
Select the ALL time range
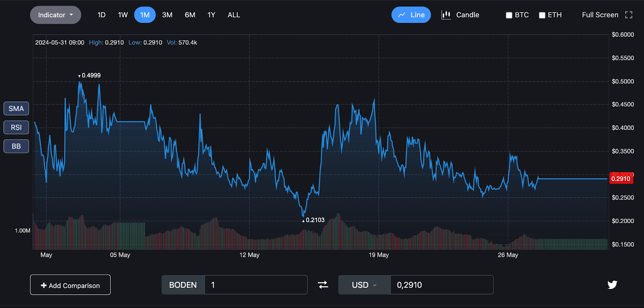pyautogui.click(x=234, y=15)
